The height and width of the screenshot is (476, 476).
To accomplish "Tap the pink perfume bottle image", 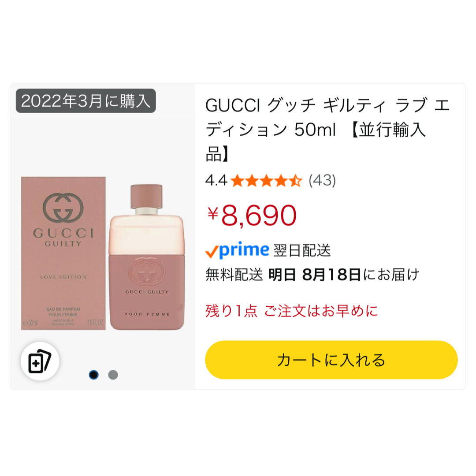I will click(147, 257).
